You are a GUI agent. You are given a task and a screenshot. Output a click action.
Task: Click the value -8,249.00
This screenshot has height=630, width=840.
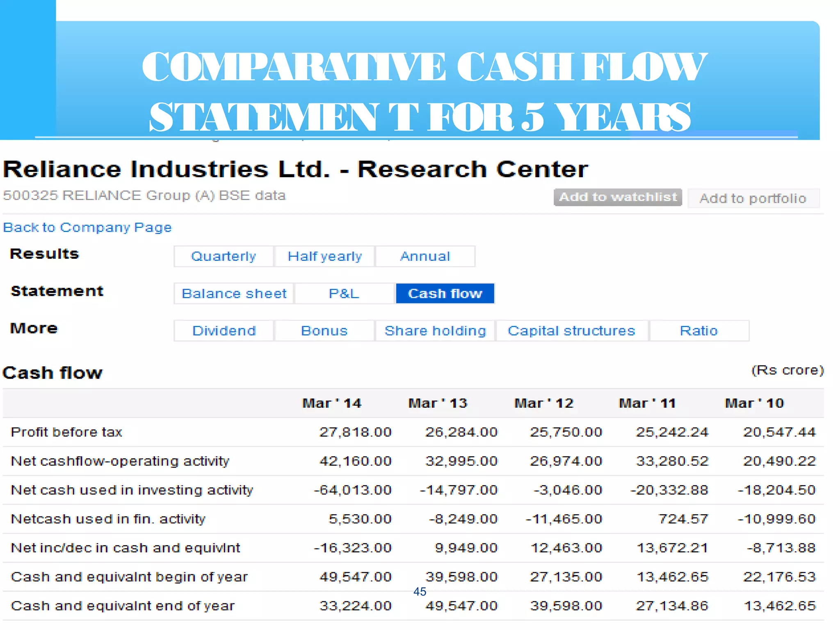point(463,519)
